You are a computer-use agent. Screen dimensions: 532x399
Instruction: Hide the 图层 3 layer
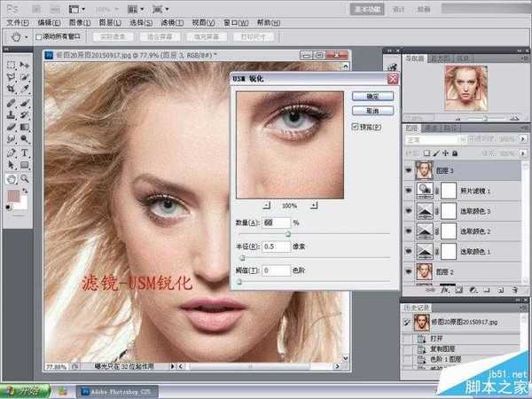(x=409, y=170)
